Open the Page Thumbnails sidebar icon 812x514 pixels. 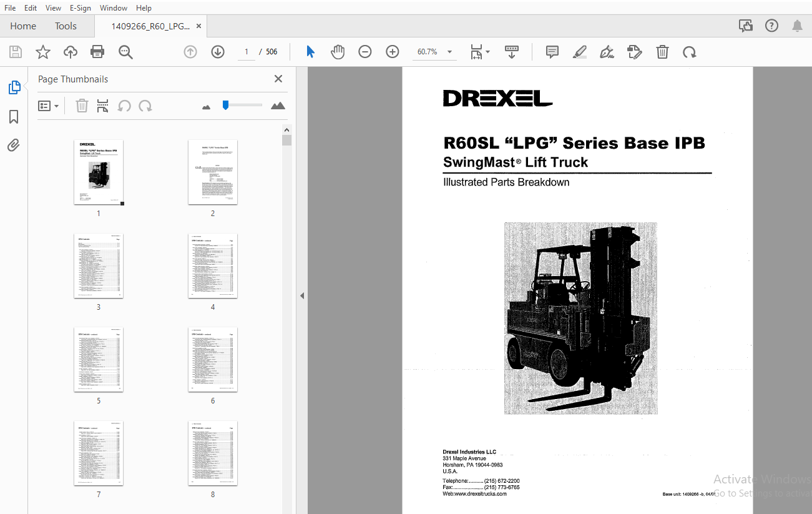pos(14,88)
